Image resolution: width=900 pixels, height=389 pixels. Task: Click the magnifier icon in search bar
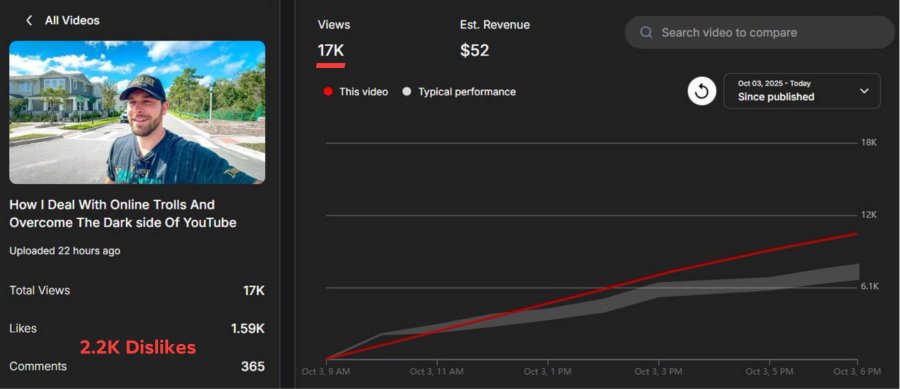click(x=646, y=33)
